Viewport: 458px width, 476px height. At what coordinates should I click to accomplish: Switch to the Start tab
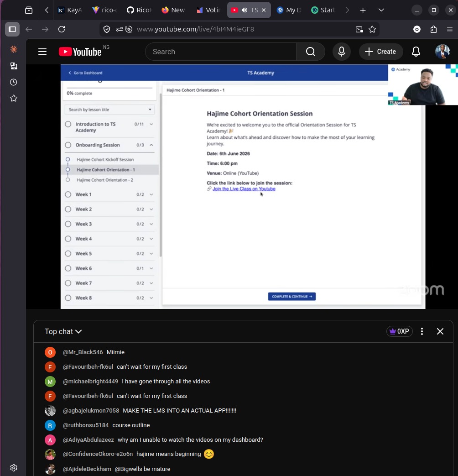click(x=323, y=10)
